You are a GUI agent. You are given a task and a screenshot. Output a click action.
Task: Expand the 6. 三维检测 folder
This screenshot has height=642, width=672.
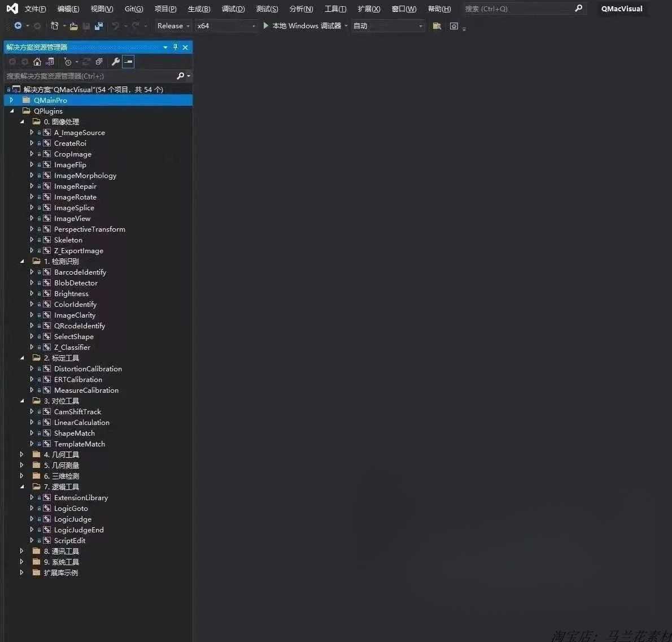click(22, 476)
